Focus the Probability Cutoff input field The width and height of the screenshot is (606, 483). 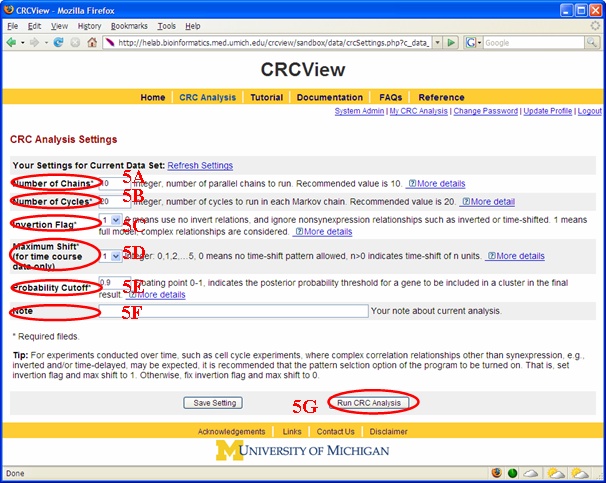point(115,283)
